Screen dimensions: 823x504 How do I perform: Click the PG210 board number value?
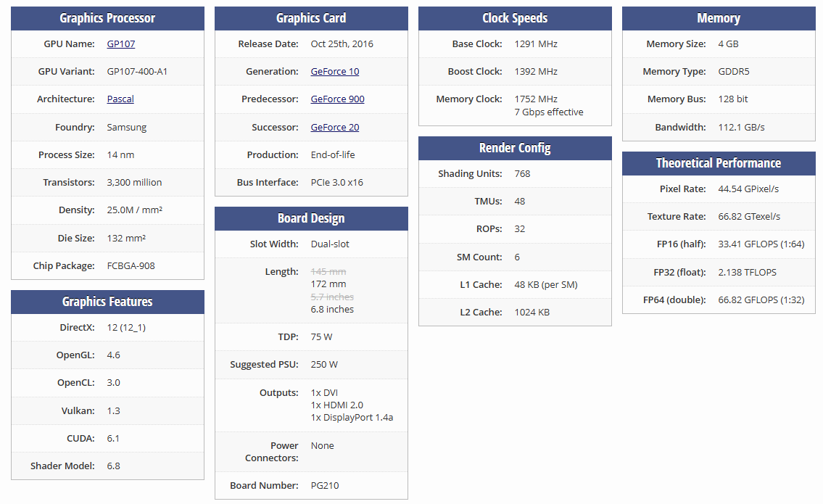324,486
